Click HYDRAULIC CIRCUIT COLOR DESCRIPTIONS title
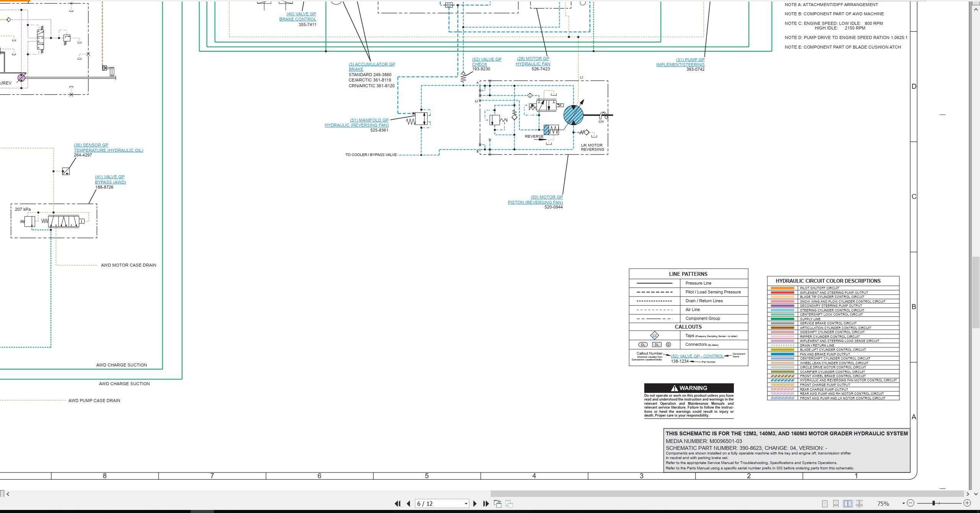Screen dimensions: 980x513 [x=828, y=281]
